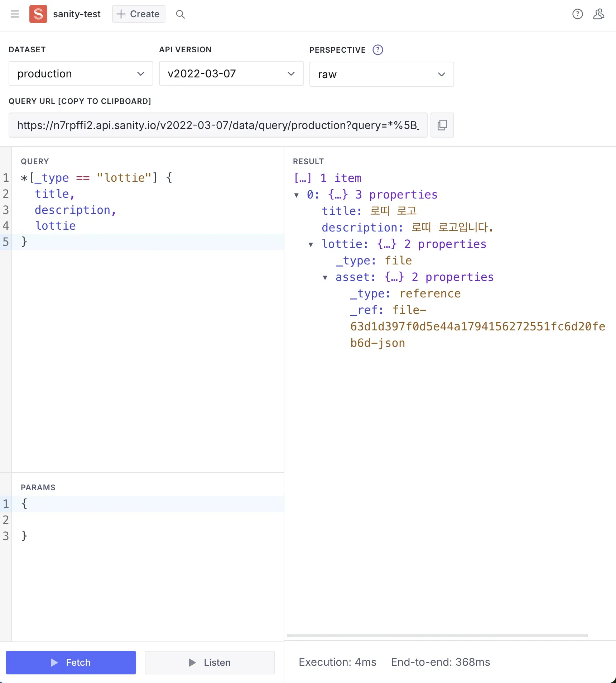The width and height of the screenshot is (616, 683).
Task: Click the plus Create button
Action: pyautogui.click(x=139, y=14)
